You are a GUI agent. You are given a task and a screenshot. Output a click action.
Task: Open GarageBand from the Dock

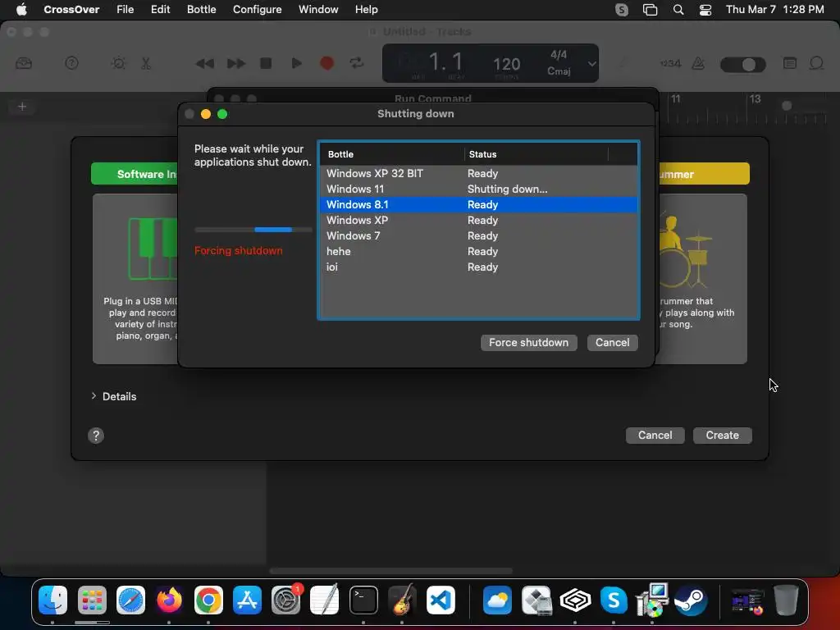[x=402, y=600]
